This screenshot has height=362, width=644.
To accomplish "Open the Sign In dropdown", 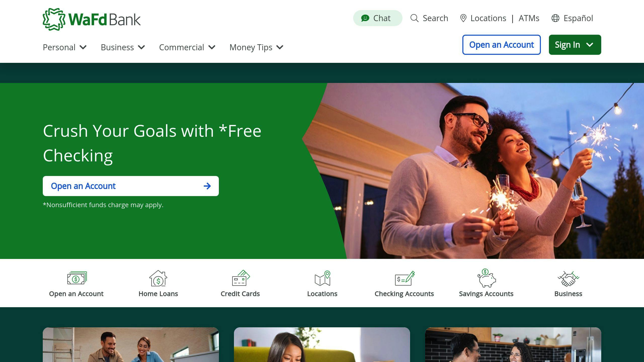I will 575,45.
